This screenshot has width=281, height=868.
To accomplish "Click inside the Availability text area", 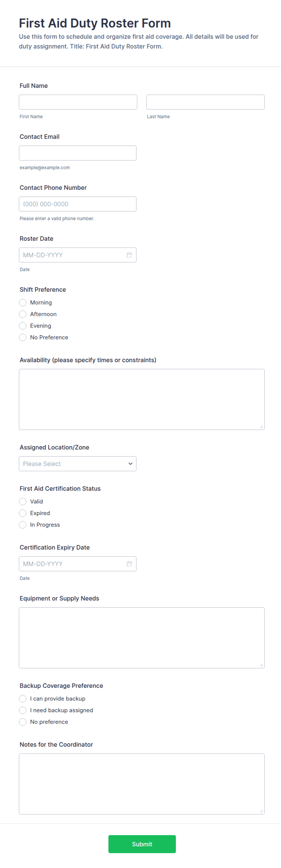I will pos(142,399).
